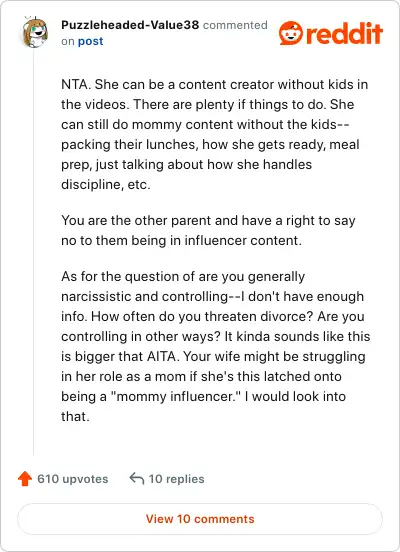Click the orange upvote arrow icon
The image size is (400, 552).
coord(25,479)
